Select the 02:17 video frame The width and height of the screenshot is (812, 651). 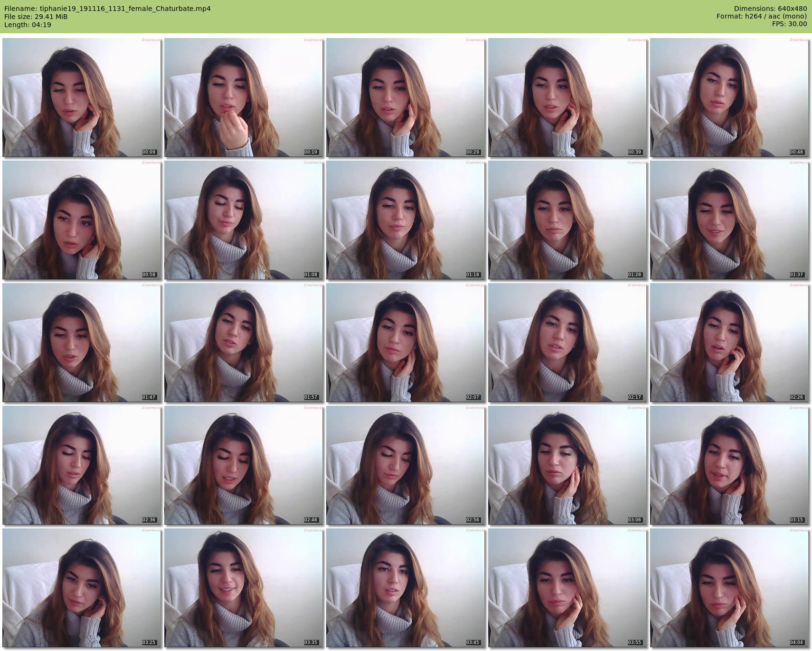[567, 343]
